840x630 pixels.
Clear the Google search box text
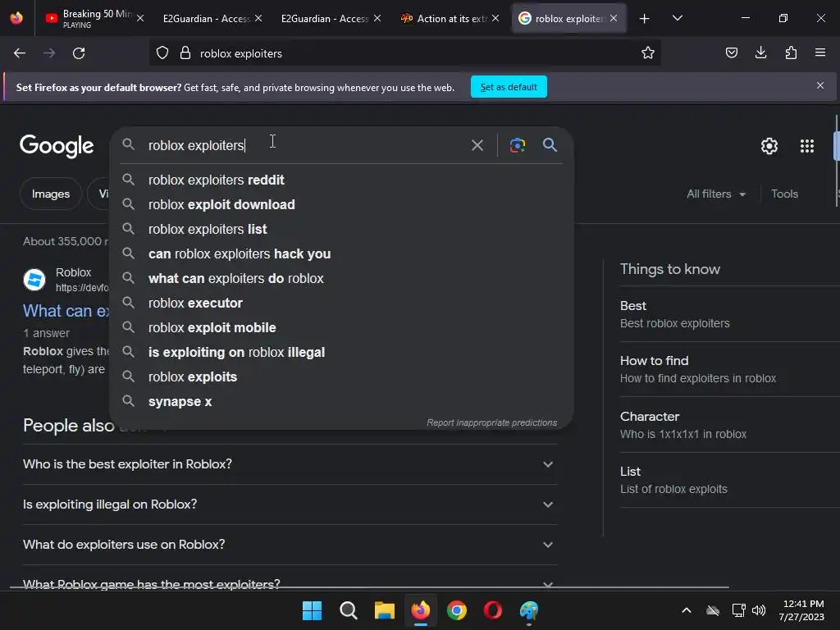coord(477,145)
